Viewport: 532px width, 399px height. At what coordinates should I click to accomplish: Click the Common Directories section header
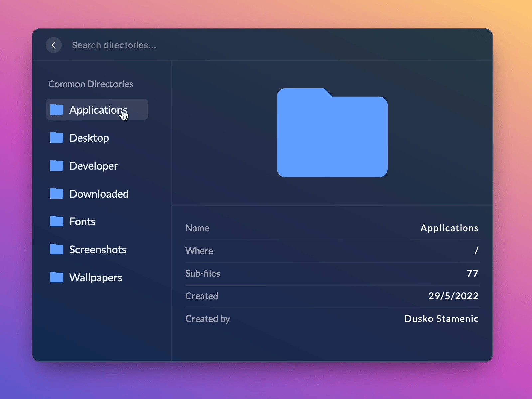click(91, 84)
